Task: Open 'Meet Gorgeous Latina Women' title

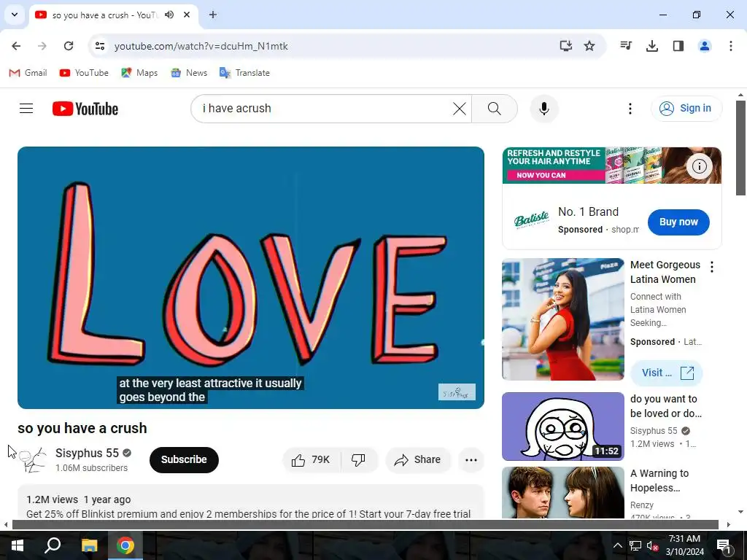Action: point(665,272)
